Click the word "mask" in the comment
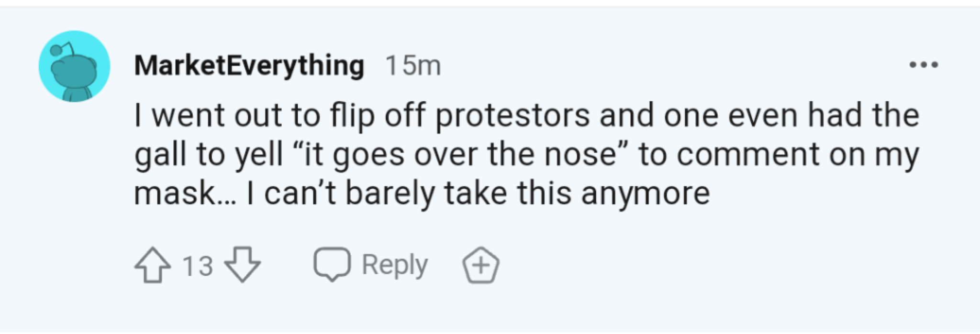This screenshot has height=334, width=980. (175, 194)
